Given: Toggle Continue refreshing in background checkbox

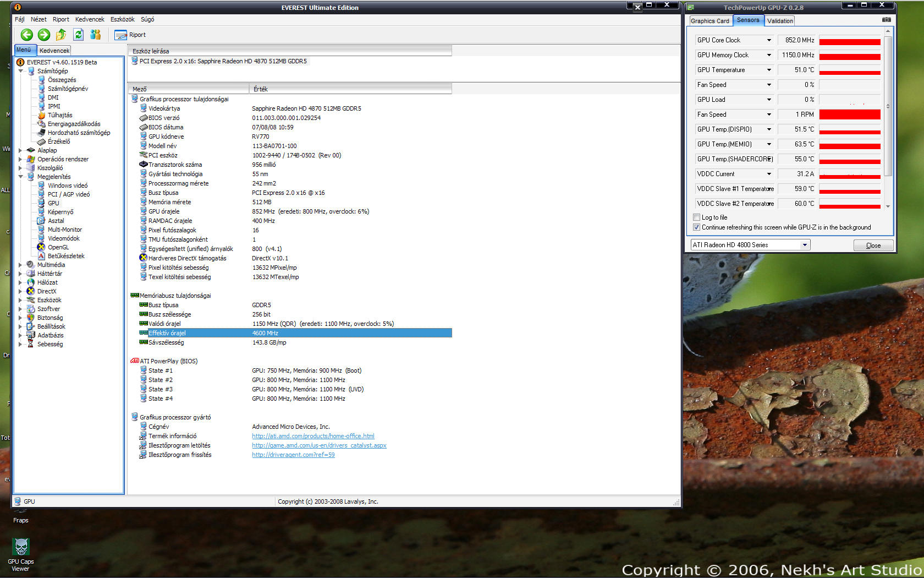Looking at the screenshot, I should coord(696,227).
